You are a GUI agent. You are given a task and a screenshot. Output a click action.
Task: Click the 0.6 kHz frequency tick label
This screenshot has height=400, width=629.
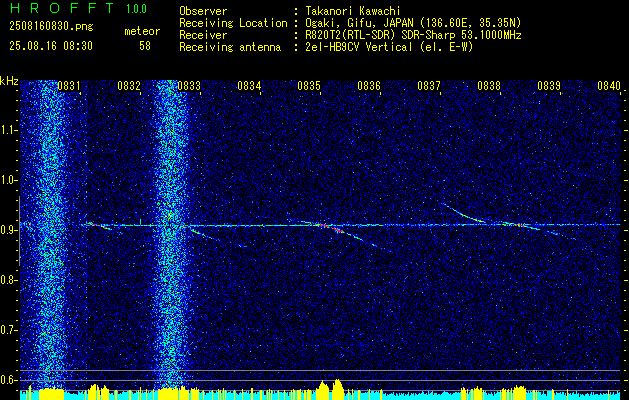click(8, 380)
